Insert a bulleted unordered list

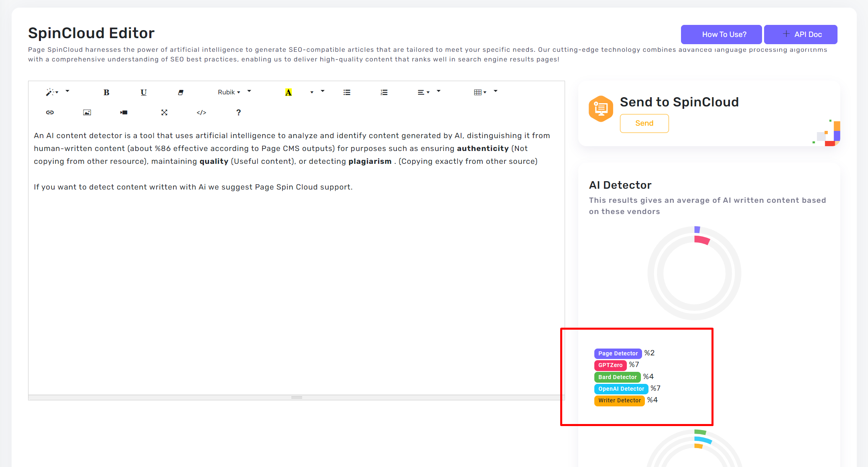(x=347, y=92)
